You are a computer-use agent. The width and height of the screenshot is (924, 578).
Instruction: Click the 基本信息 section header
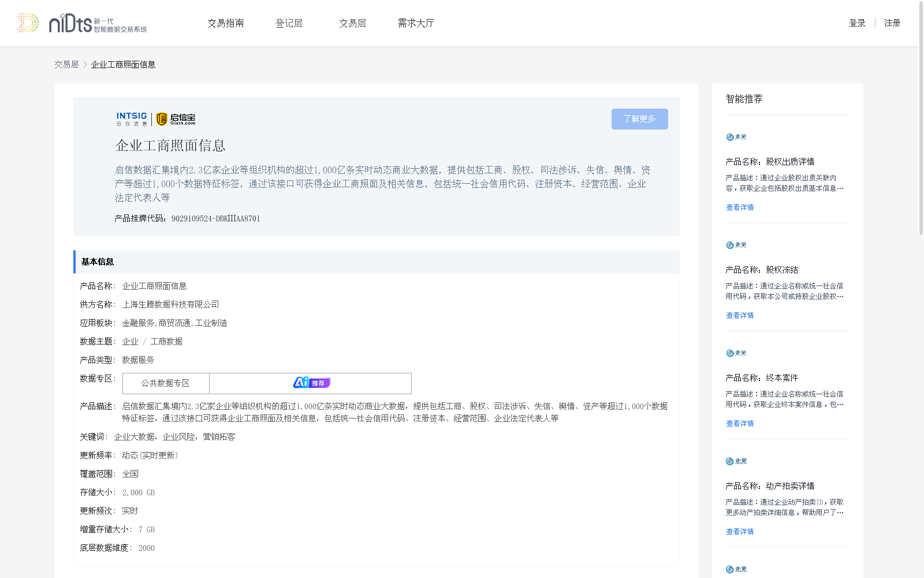(x=377, y=262)
